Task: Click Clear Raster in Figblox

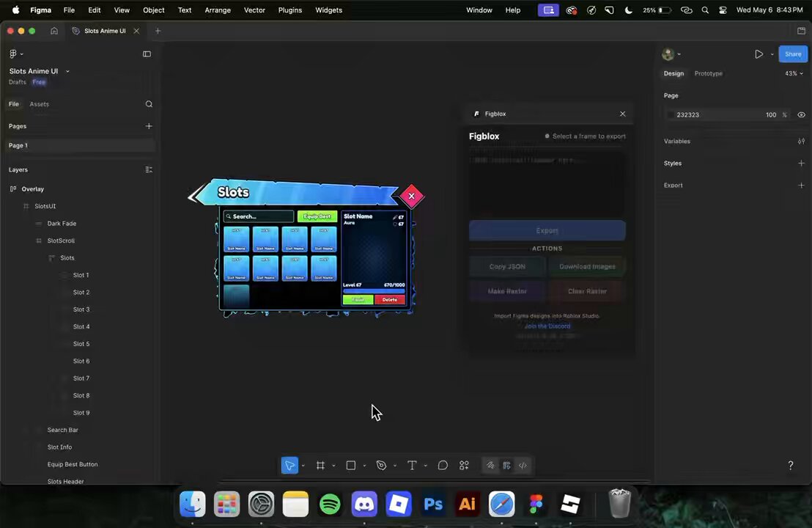Action: (587, 291)
